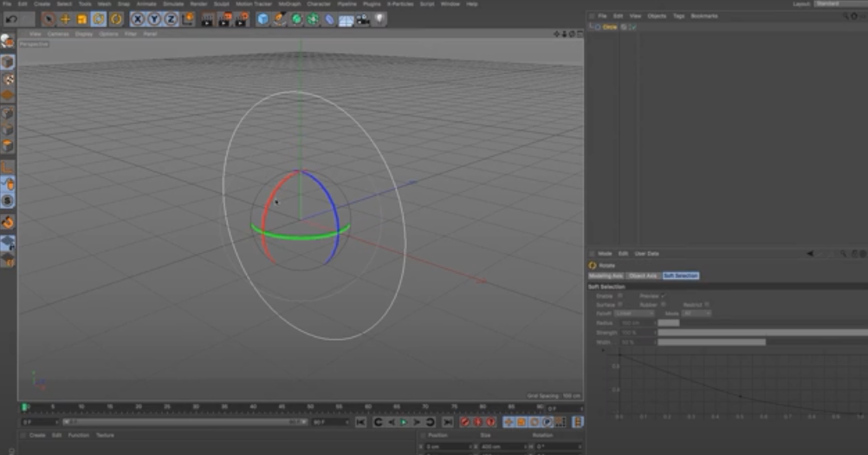
Task: Open the viewport Display menu
Action: [83, 34]
